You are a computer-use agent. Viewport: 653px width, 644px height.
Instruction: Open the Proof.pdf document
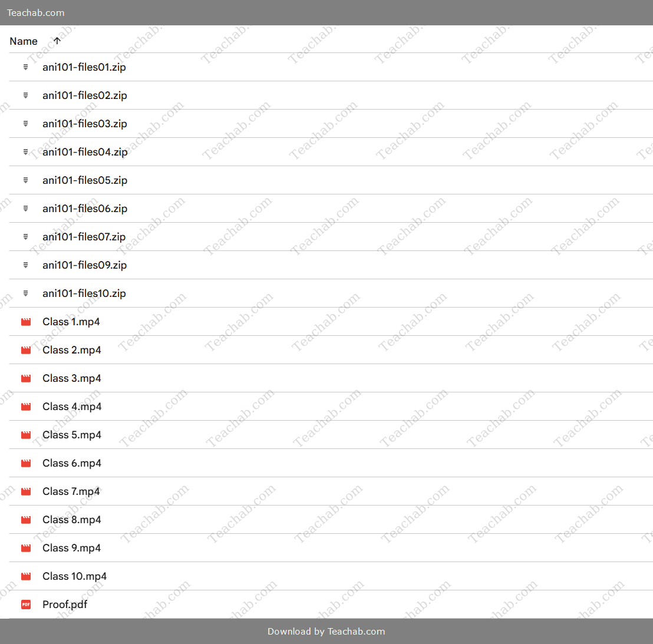65,605
